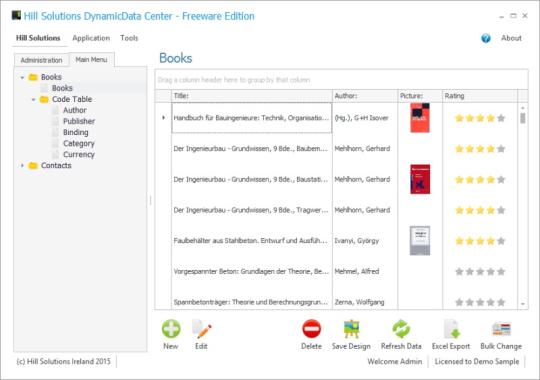The image size is (540, 380).
Task: Open the About link
Action: tap(511, 38)
